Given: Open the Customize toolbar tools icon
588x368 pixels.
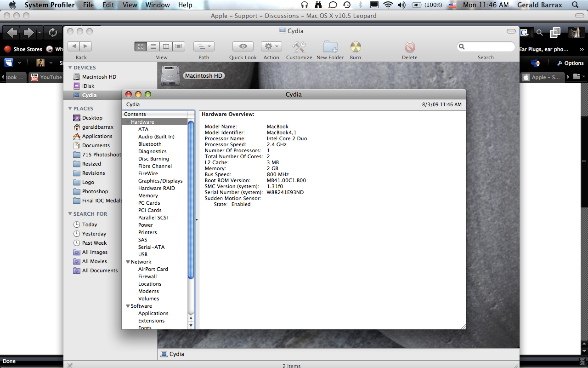Looking at the screenshot, I should point(299,46).
